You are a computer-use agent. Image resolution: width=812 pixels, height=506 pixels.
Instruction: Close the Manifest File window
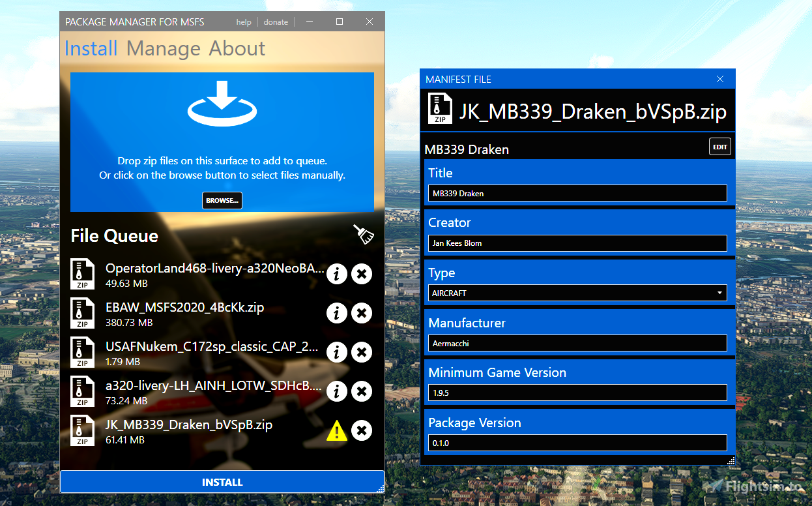[720, 79]
